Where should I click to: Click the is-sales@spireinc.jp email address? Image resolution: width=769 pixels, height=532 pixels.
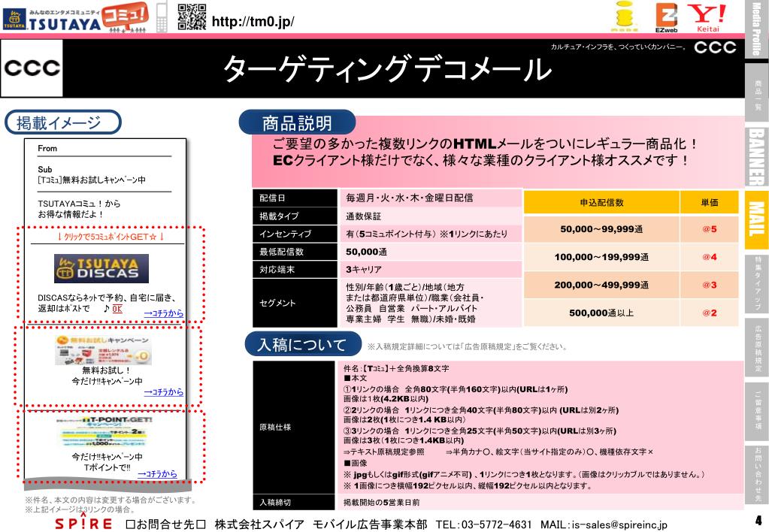[619, 524]
